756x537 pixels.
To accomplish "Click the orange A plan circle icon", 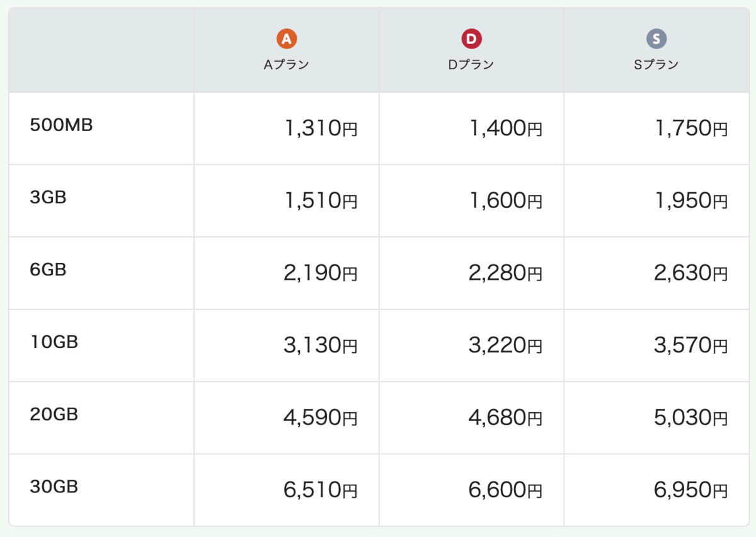I will tap(287, 40).
